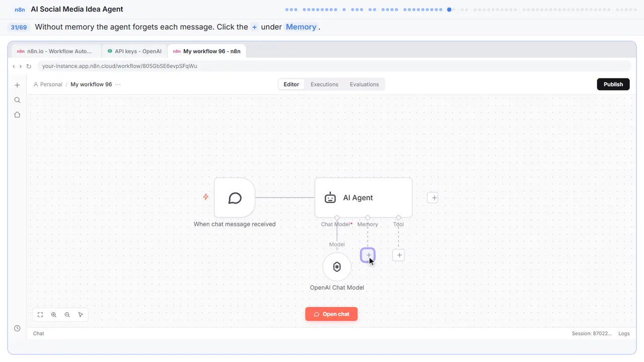Screen dimensions: 644x362
Task: Select the OpenAI Chat Model node
Action: tap(337, 267)
